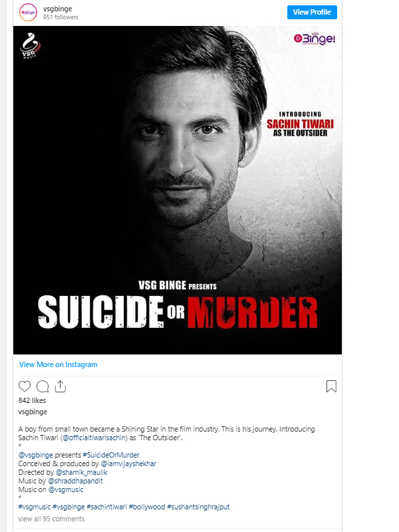Open @vsgbinge mention in caption
The width and height of the screenshot is (399, 532).
pos(36,455)
